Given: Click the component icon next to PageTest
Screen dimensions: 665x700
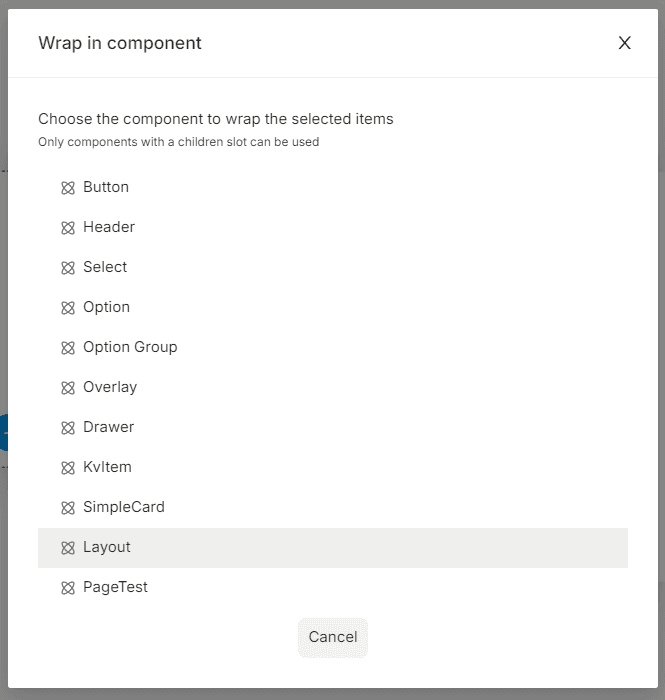Looking at the screenshot, I should (x=68, y=588).
